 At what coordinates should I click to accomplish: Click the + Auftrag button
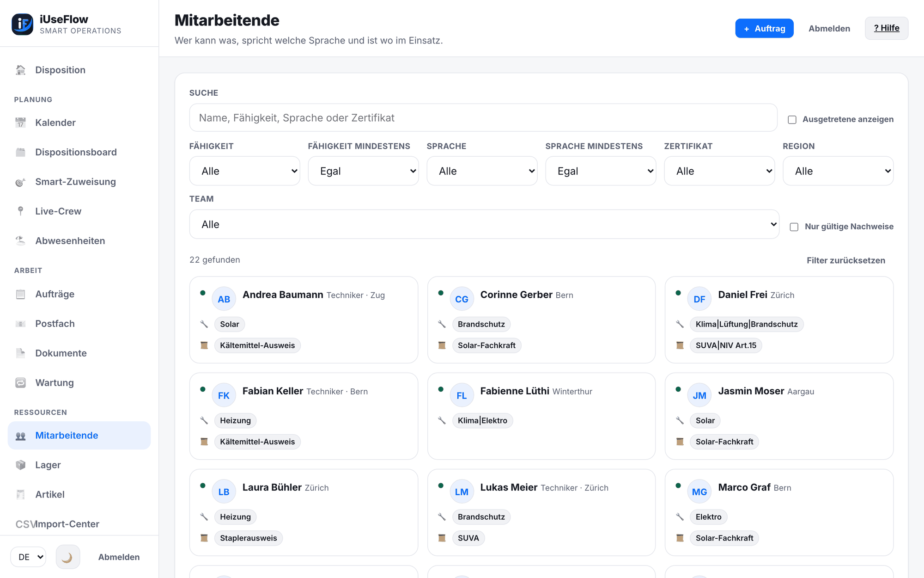[764, 28]
